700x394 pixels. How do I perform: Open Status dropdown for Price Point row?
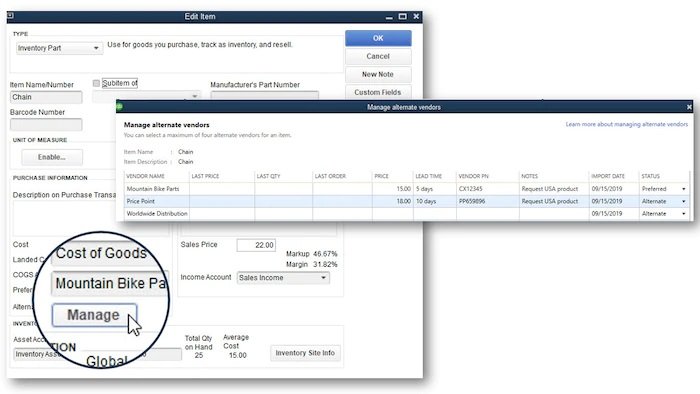[683, 202]
